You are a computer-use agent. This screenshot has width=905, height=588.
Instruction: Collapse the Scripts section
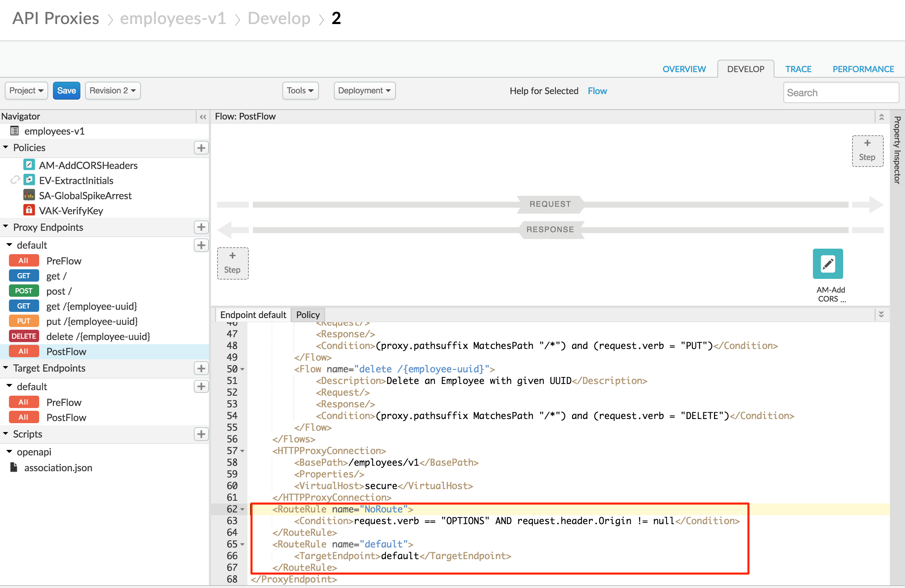pyautogui.click(x=6, y=433)
